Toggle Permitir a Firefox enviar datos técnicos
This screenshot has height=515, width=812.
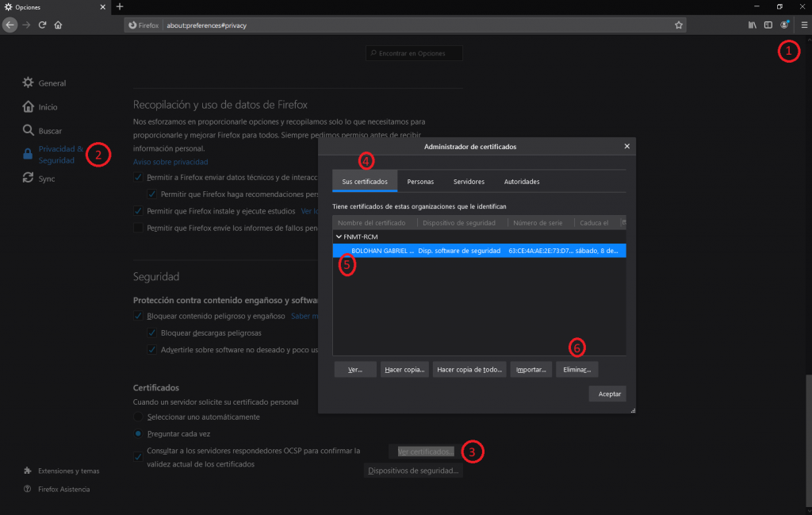138,177
